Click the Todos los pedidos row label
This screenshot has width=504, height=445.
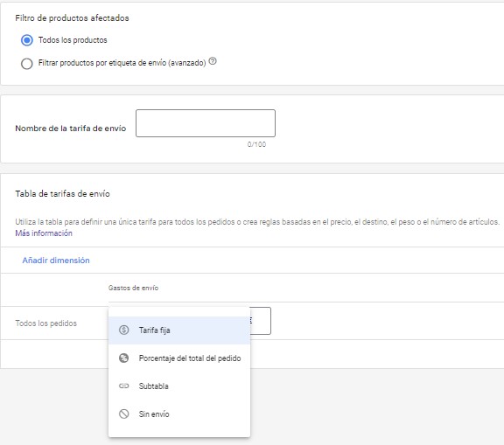pos(46,323)
